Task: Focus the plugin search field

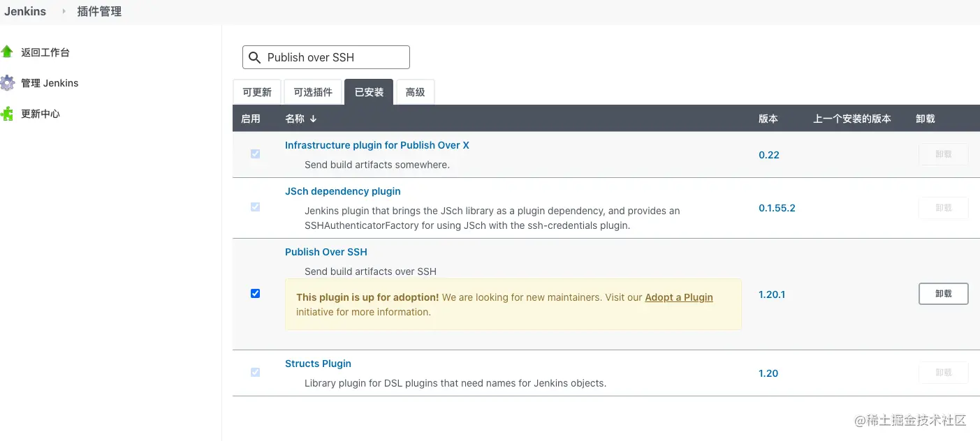Action: (326, 57)
